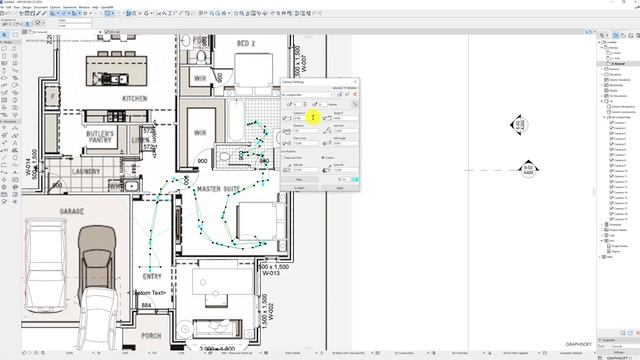Viewport: 640px width, 360px height.
Task: Switch the Navigator to View Map
Action: [x=623, y=35]
